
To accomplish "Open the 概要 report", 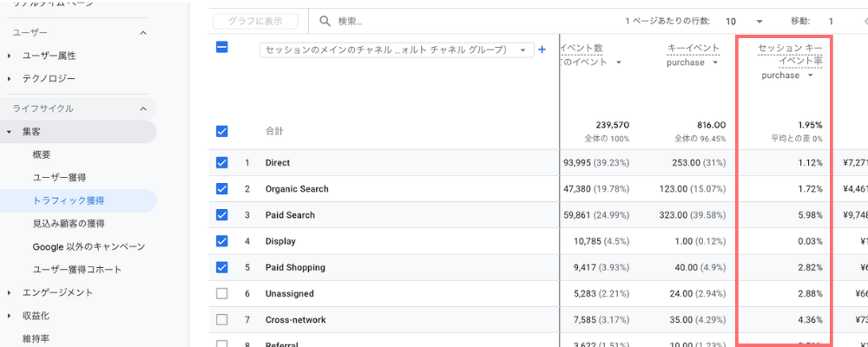I will pos(42,155).
